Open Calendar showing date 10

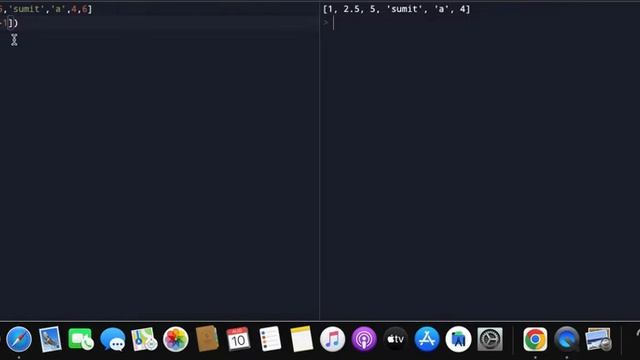(238, 339)
